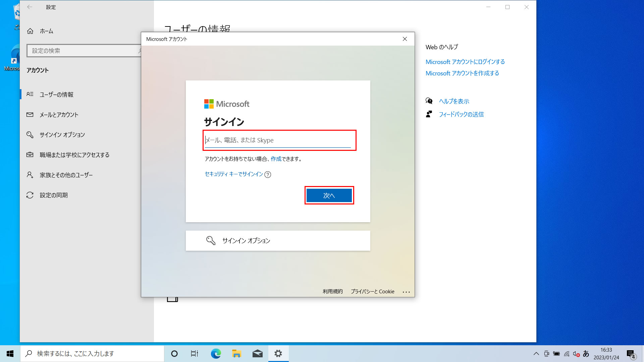644x362 pixels.
Task: Click the email, phone, or Skype input field
Action: click(278, 140)
